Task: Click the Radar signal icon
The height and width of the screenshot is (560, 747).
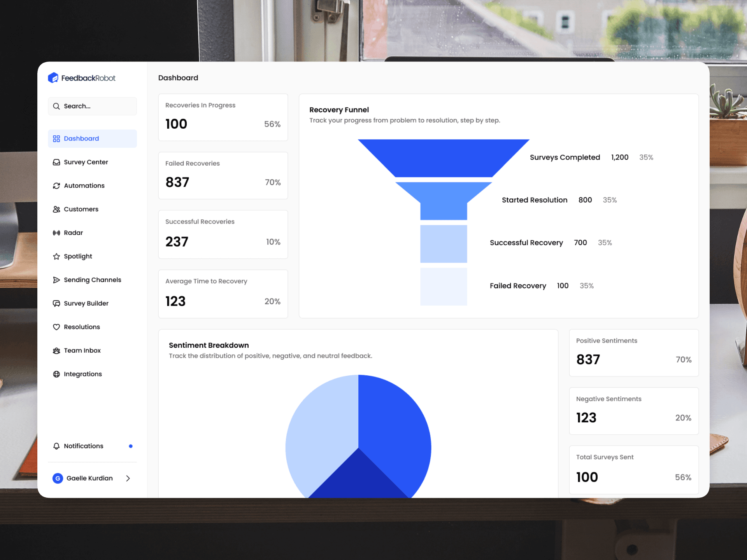Action: click(56, 233)
